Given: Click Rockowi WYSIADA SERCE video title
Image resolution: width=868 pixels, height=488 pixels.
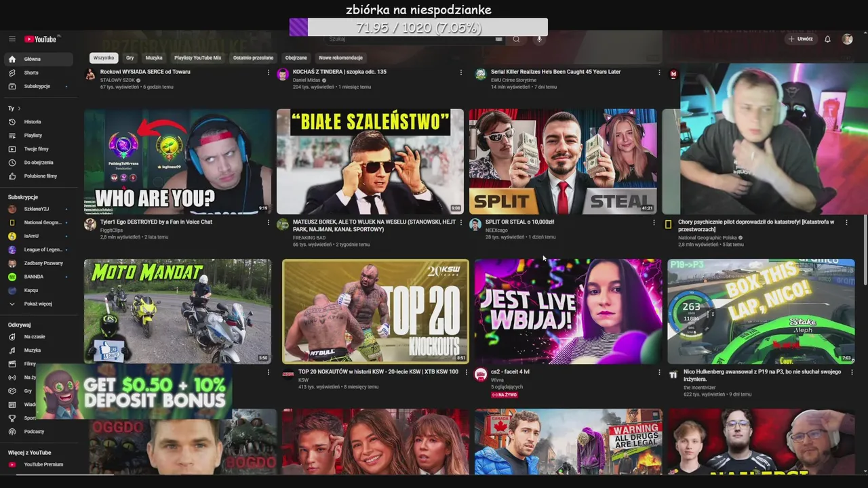Looking at the screenshot, I should pos(145,72).
